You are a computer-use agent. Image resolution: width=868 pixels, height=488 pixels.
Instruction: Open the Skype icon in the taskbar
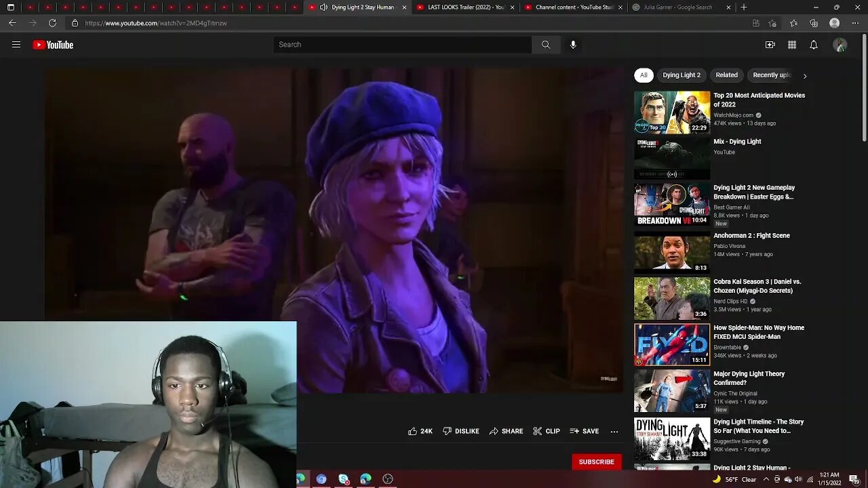(x=344, y=479)
